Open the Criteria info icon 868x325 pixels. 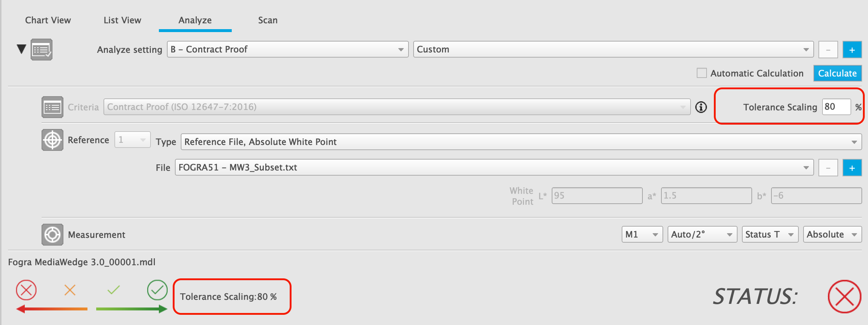pos(701,107)
